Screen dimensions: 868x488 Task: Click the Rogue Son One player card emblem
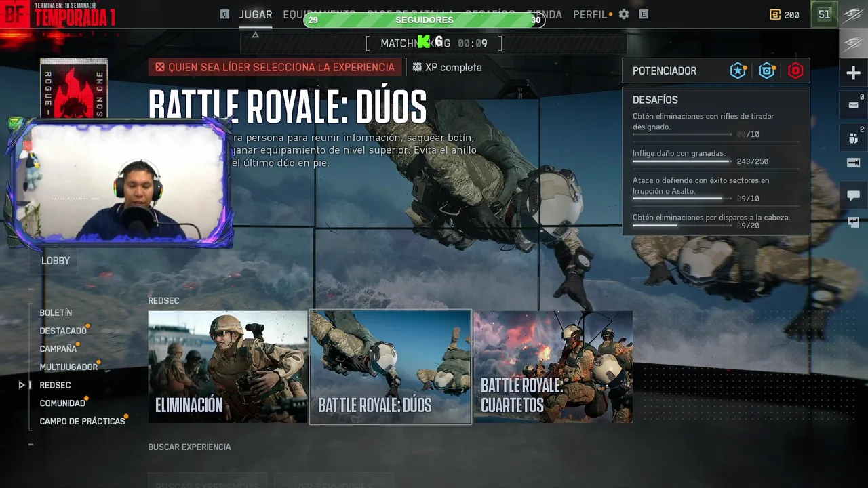coord(74,88)
